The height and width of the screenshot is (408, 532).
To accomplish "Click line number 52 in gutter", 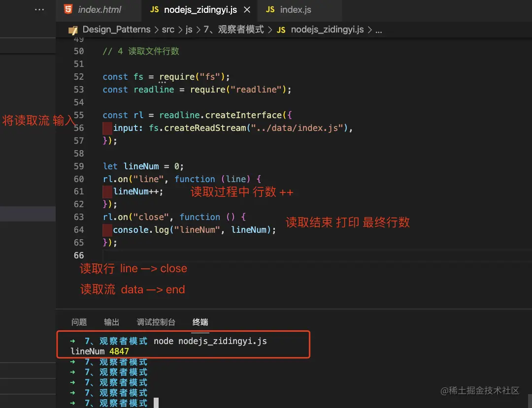I will 79,77.
